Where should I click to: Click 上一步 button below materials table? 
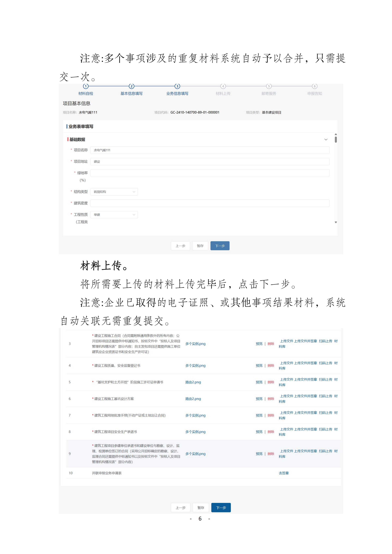[181, 508]
